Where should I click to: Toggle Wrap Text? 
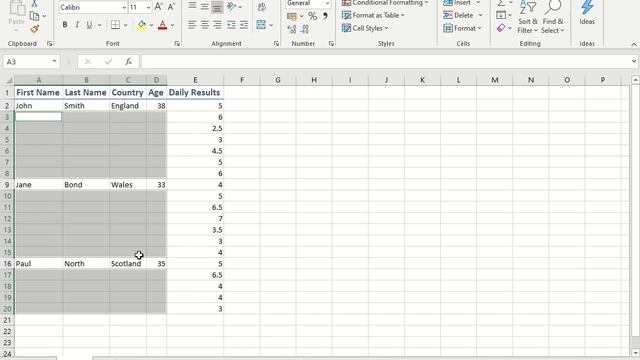coord(262,7)
